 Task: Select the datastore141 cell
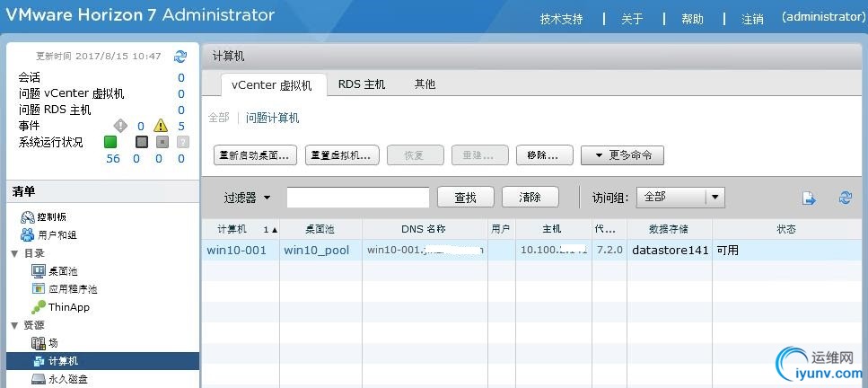[x=671, y=250]
